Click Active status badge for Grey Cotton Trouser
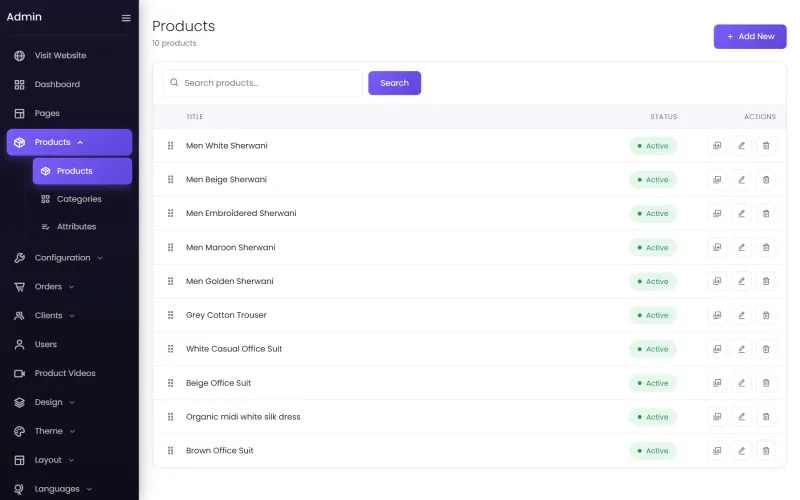This screenshot has width=800, height=500. point(653,315)
